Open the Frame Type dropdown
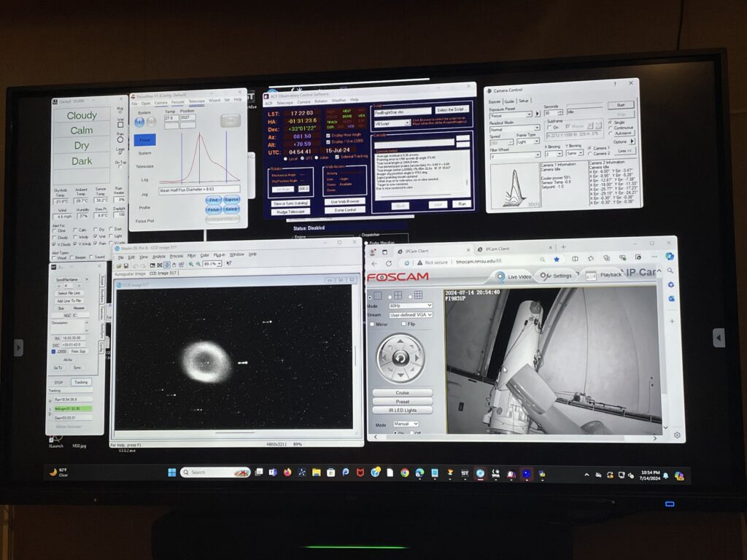 pos(528,141)
